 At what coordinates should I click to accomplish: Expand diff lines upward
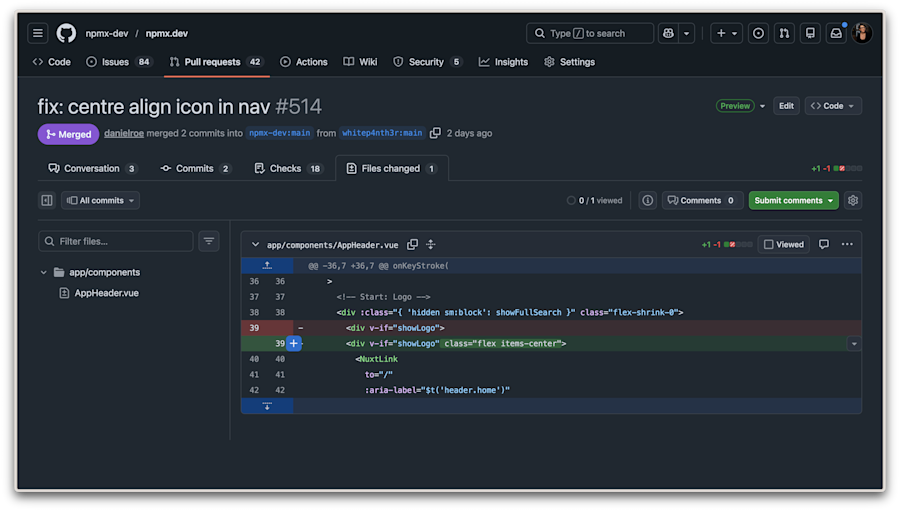point(267,265)
